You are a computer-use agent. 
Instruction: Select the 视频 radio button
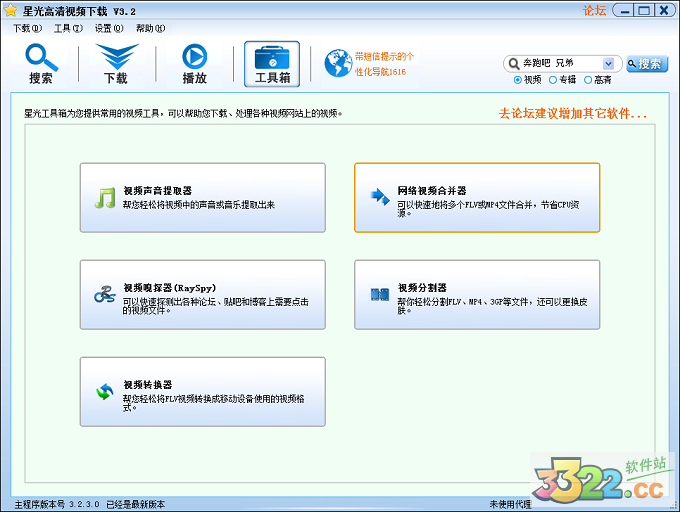(x=518, y=80)
